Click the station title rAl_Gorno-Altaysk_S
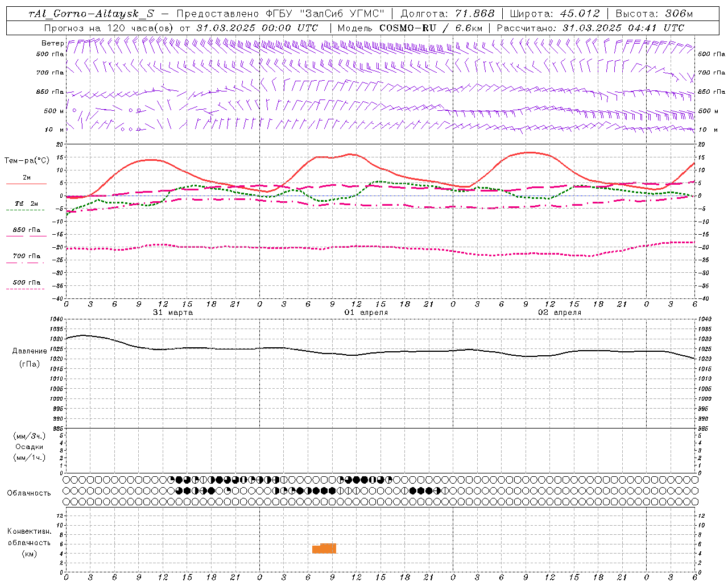The image size is (728, 582). [x=91, y=14]
